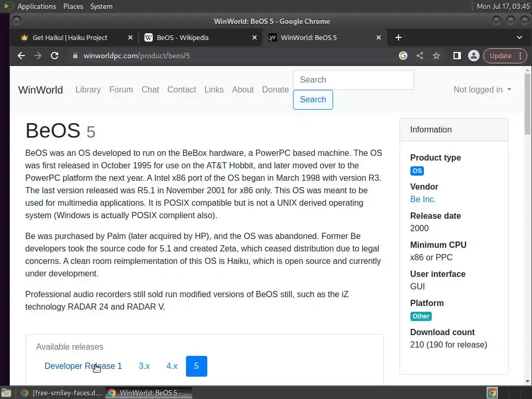Open the Be Inc. vendor link

(423, 199)
